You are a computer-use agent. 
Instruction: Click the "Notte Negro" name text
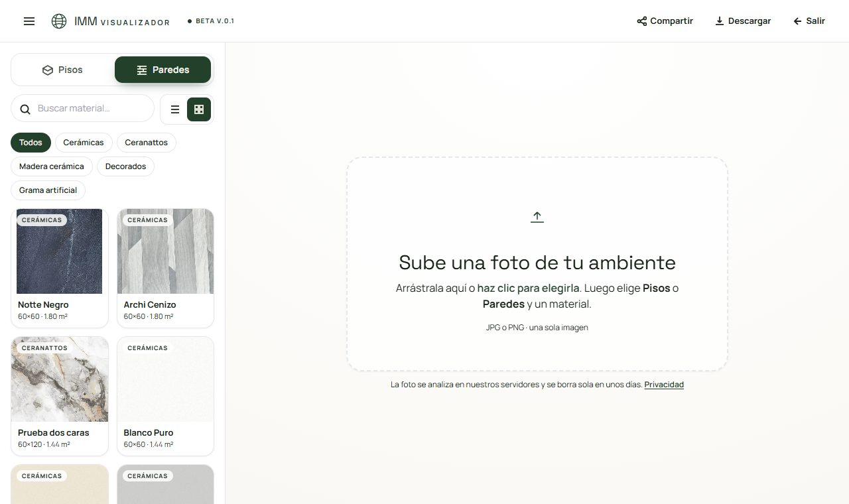coord(43,305)
